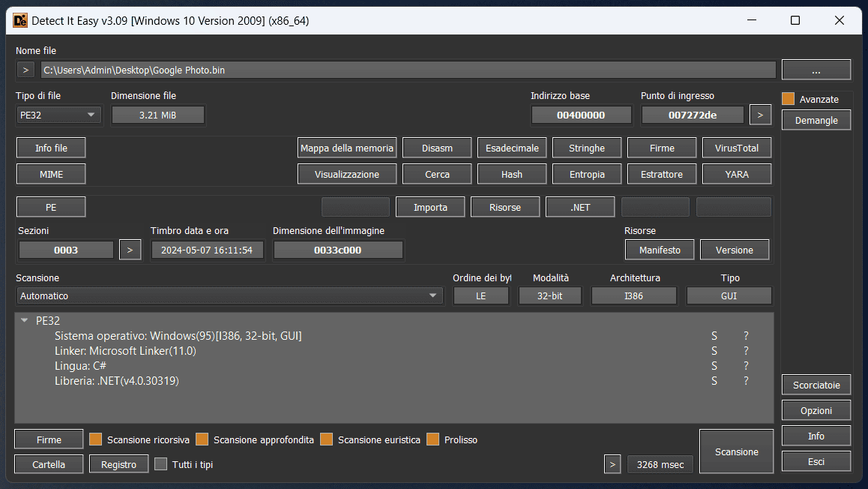This screenshot has width=868, height=489.
Task: Open the Tipo di file PE32 dropdown
Action: (58, 115)
